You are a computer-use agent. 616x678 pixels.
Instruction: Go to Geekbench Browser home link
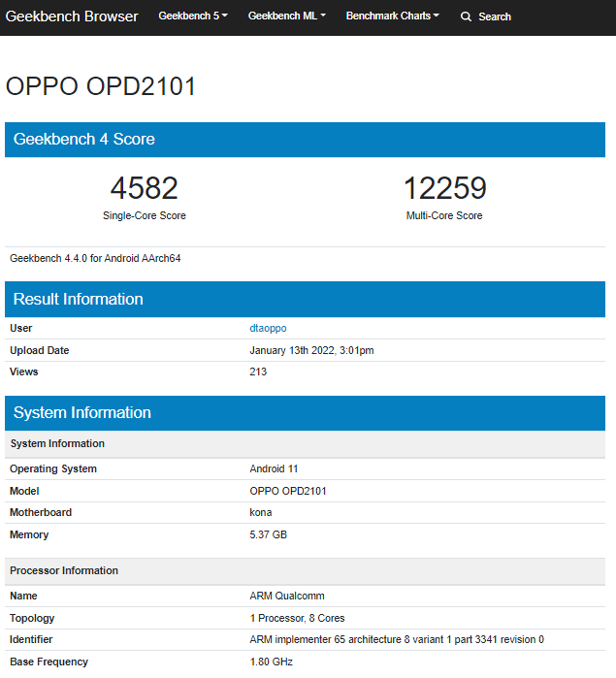pyautogui.click(x=72, y=16)
